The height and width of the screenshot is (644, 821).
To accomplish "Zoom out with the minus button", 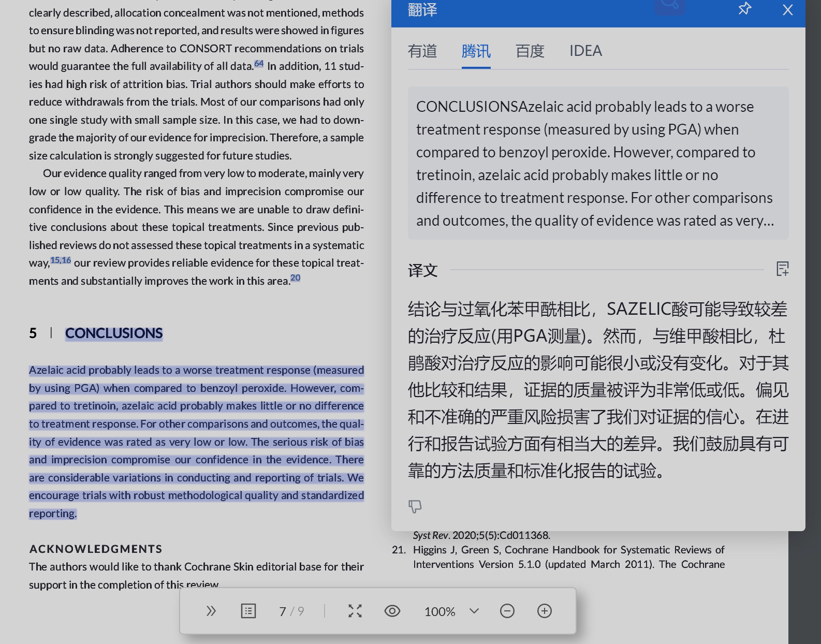I will pyautogui.click(x=507, y=611).
